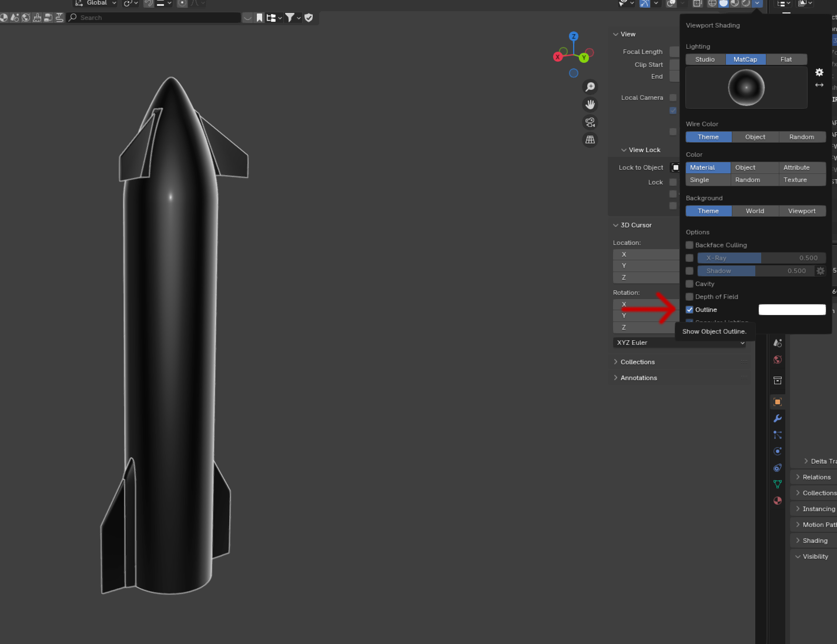Select Studio lighting mode
Image resolution: width=837 pixels, height=644 pixels.
pyautogui.click(x=705, y=59)
